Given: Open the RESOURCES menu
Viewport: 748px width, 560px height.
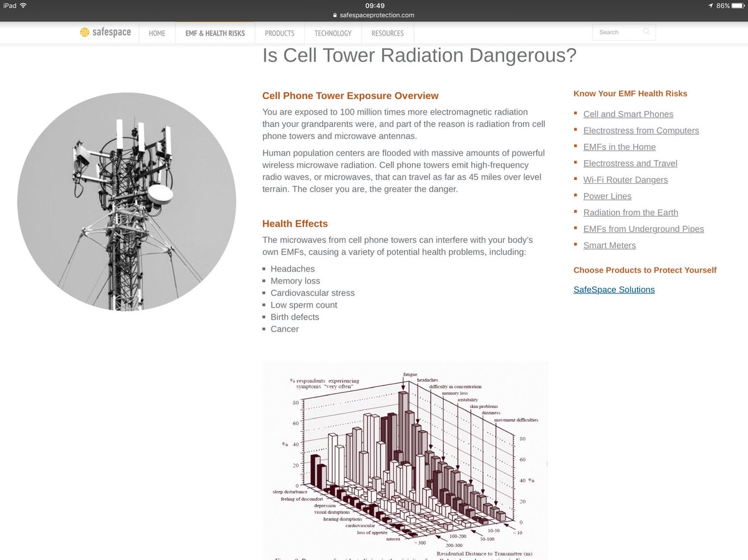Looking at the screenshot, I should [x=388, y=33].
